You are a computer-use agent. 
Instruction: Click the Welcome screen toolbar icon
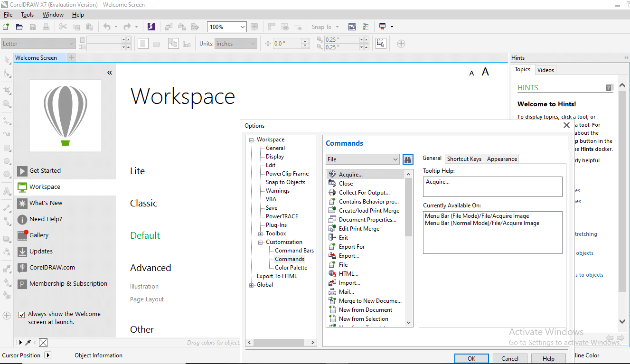pos(352,27)
